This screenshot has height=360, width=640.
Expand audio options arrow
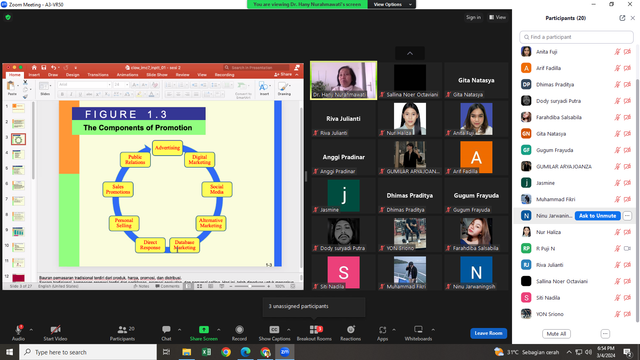(x=31, y=329)
